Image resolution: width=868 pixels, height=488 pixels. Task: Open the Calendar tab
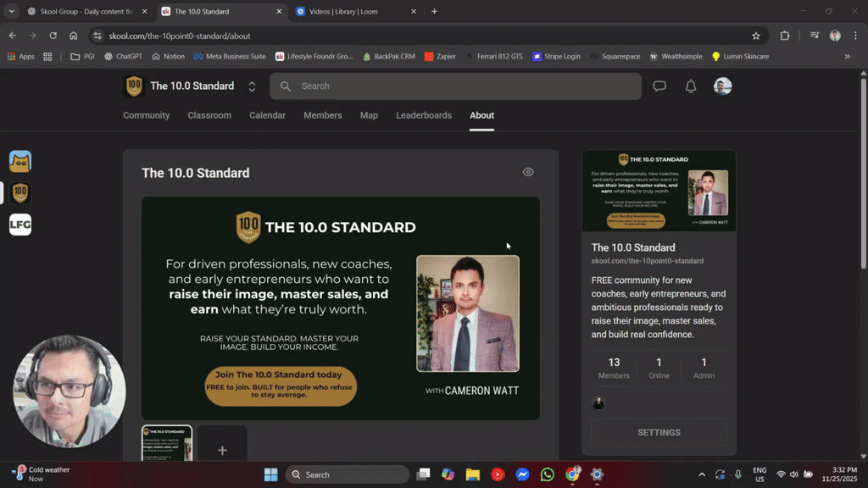coord(267,115)
